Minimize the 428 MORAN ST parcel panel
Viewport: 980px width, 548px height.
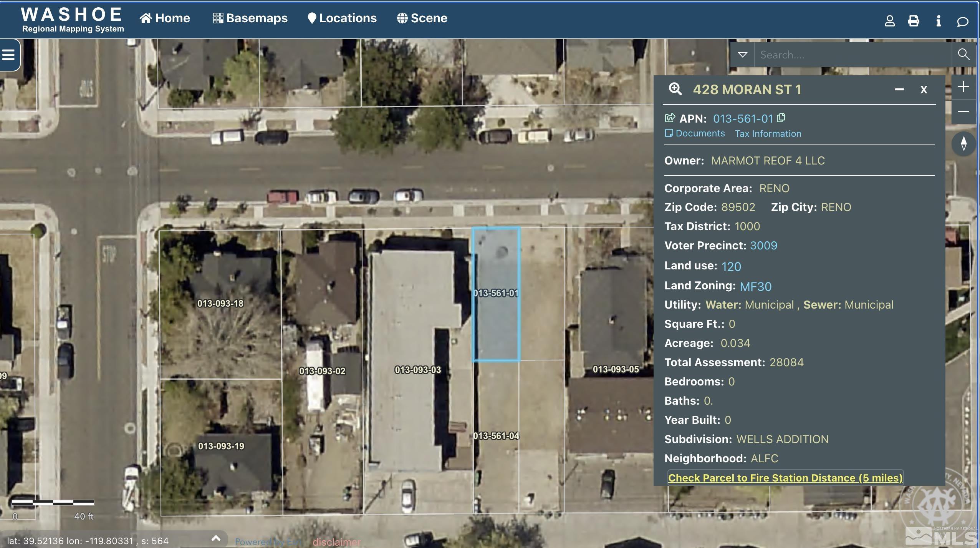(x=899, y=90)
